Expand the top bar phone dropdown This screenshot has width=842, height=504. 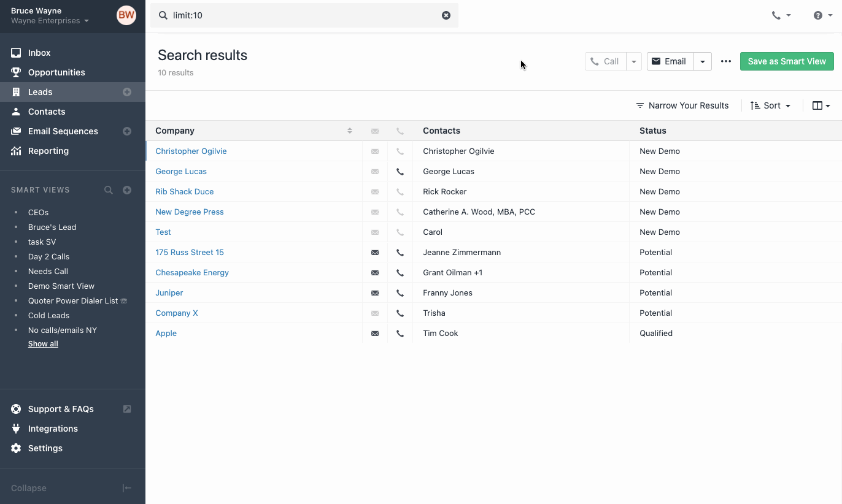(x=781, y=15)
